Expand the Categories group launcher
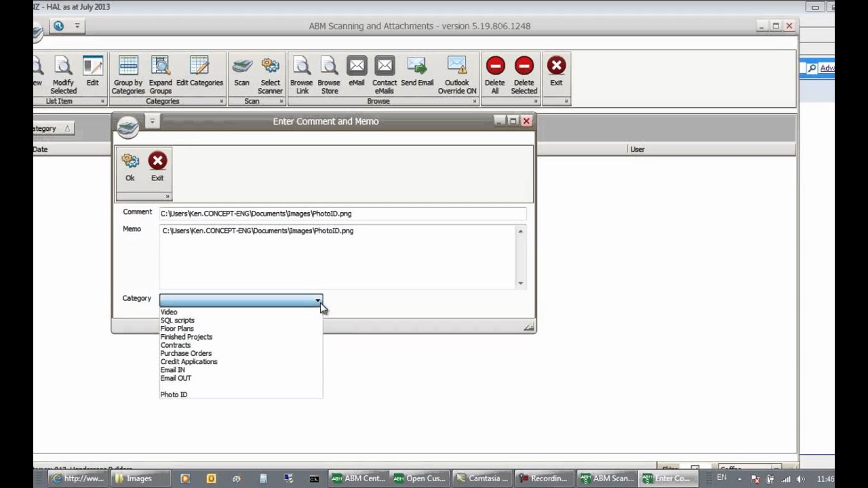The image size is (868, 488). [x=221, y=102]
